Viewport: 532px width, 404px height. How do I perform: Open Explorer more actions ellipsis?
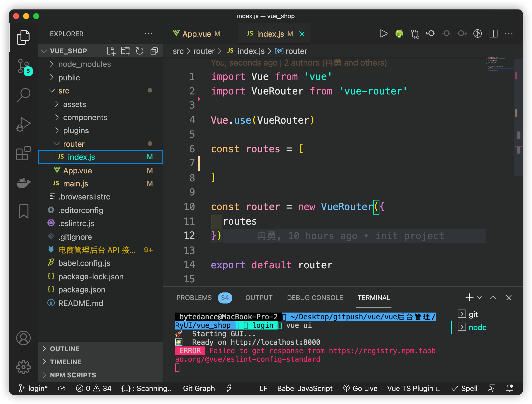click(149, 34)
